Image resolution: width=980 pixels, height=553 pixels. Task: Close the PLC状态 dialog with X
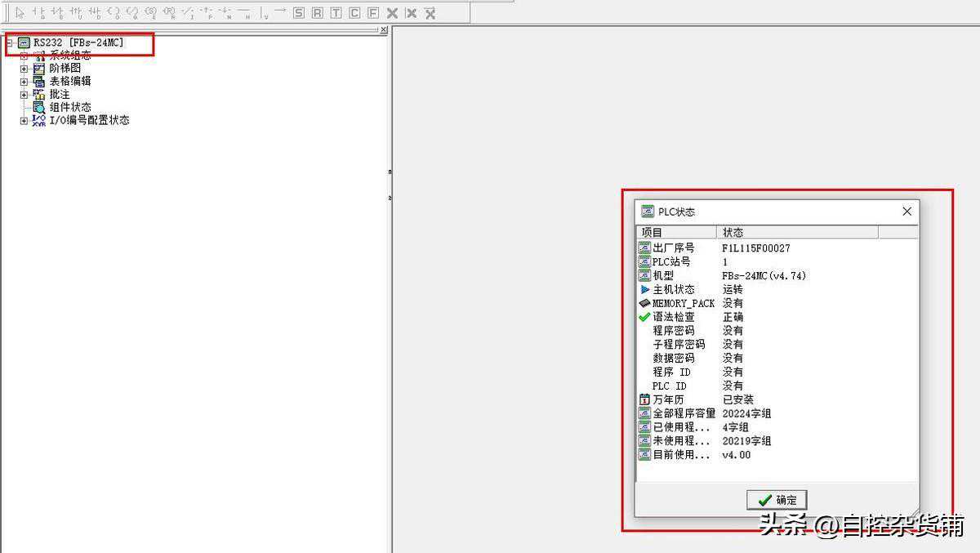tap(906, 212)
